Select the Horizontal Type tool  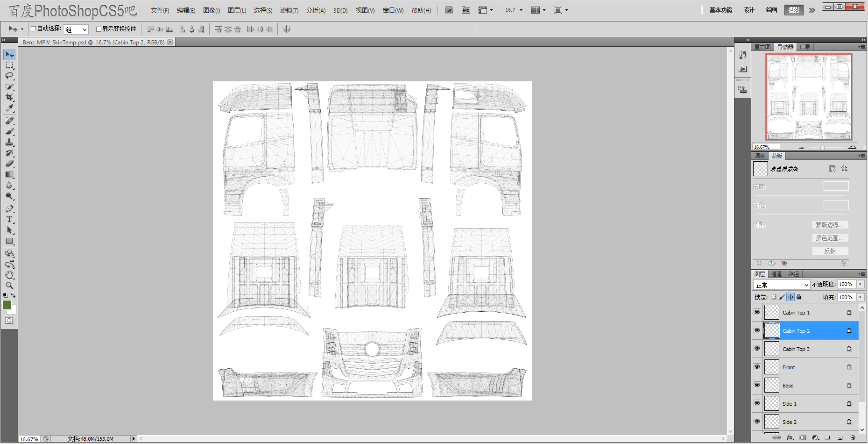[9, 219]
